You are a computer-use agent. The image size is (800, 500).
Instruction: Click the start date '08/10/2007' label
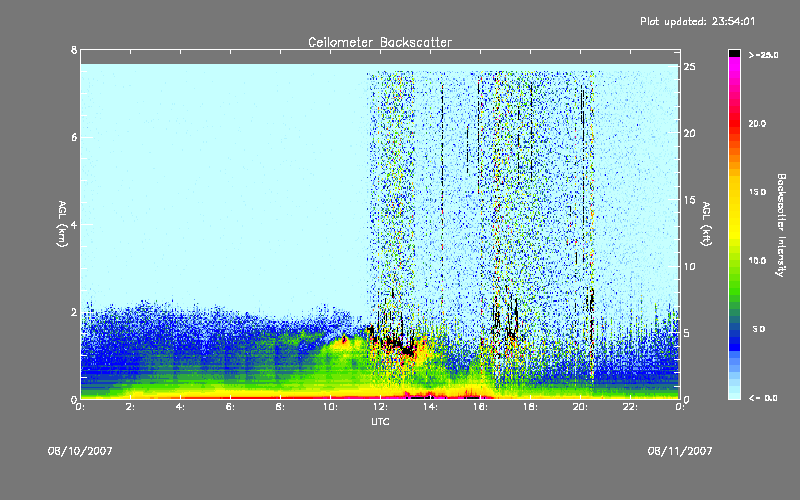tap(80, 451)
